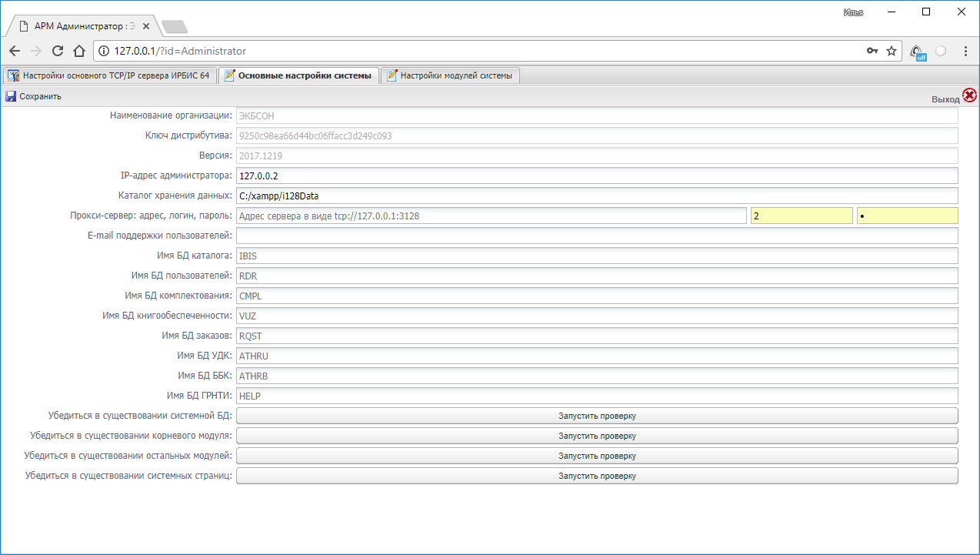Close the АРМ Администратор browser tab

click(x=146, y=25)
